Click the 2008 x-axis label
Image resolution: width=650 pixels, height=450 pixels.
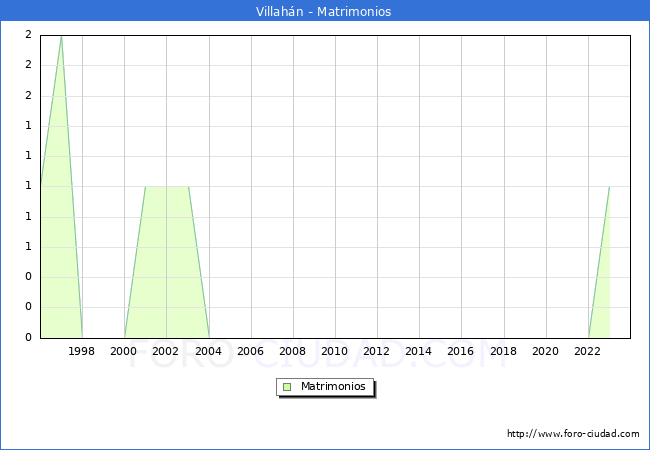pos(293,351)
